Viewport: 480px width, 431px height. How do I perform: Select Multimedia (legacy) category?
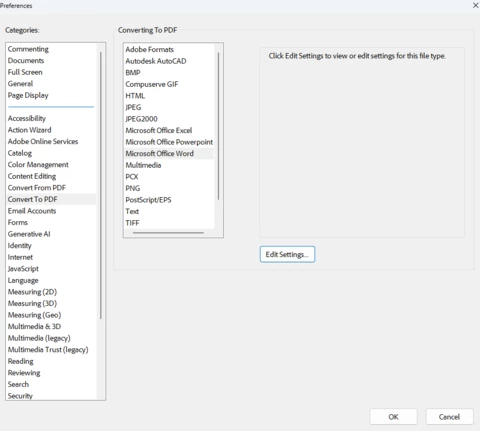click(39, 338)
